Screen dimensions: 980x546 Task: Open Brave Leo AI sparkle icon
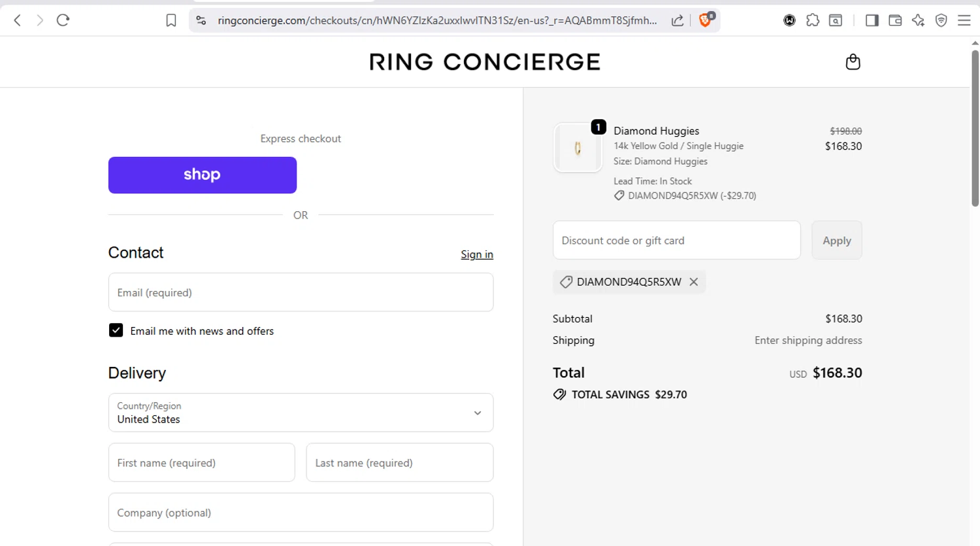[918, 20]
